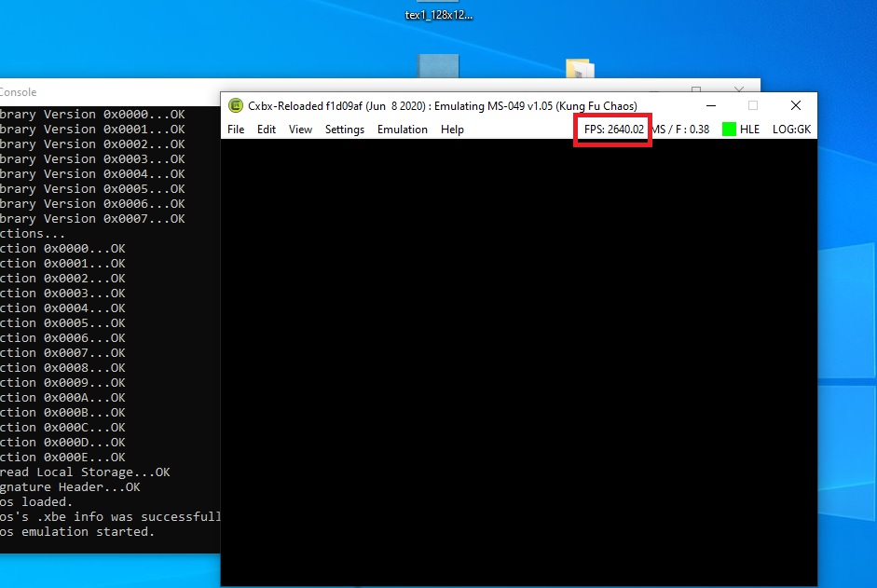Image resolution: width=877 pixels, height=588 pixels.
Task: Open the Help menu
Action: pyautogui.click(x=452, y=130)
